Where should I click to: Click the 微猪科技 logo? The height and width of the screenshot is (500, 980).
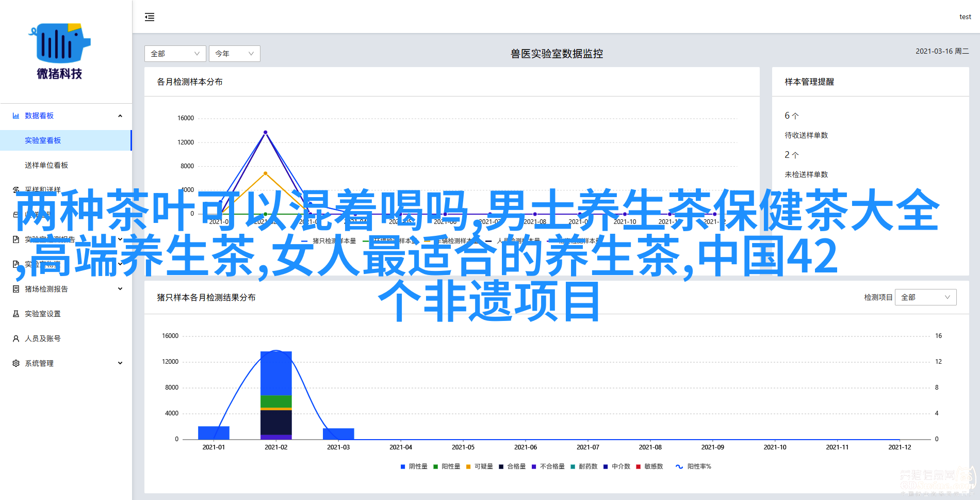point(59,52)
